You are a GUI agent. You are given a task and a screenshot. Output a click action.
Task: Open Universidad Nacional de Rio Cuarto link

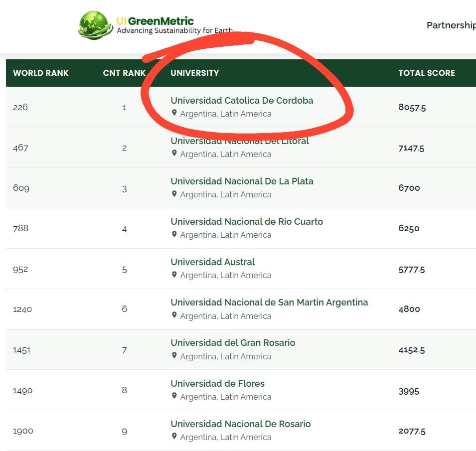(x=247, y=222)
